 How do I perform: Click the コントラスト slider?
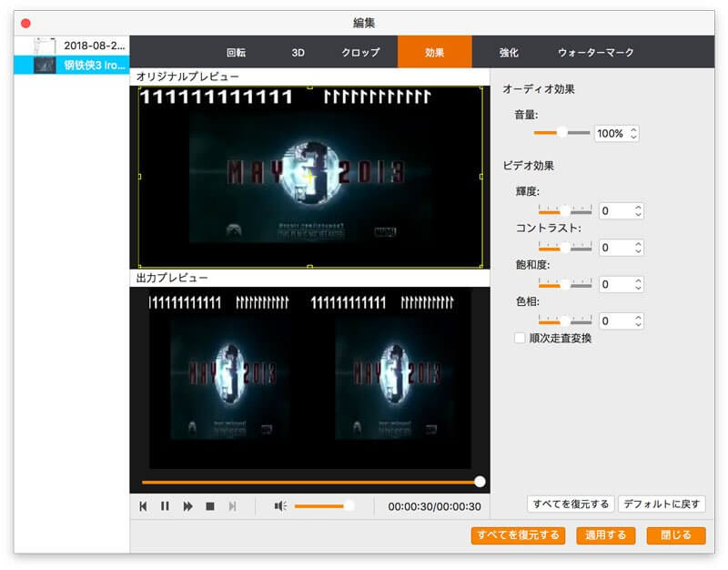pos(565,248)
